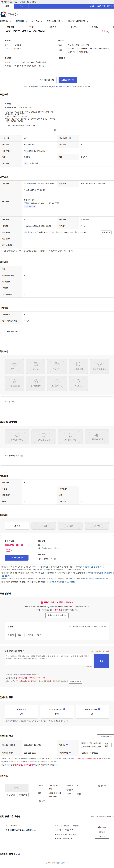Expand the 채용정보 menu
The image size is (114, 868).
coord(6,22)
